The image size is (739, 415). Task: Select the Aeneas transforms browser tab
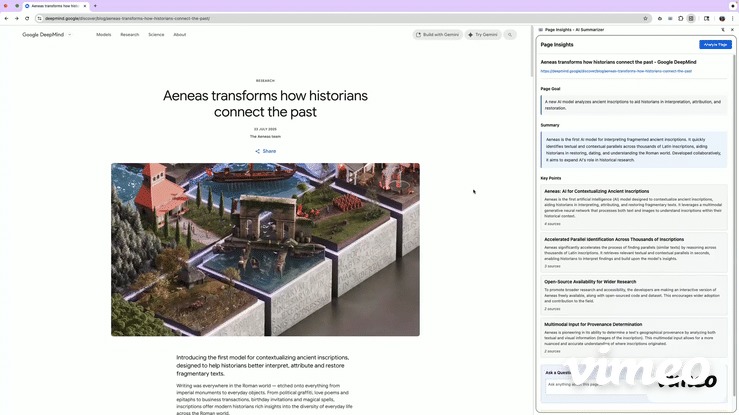point(55,6)
